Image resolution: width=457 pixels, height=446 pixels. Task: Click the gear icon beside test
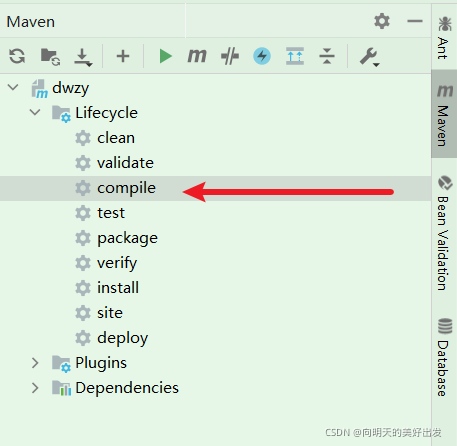click(83, 213)
